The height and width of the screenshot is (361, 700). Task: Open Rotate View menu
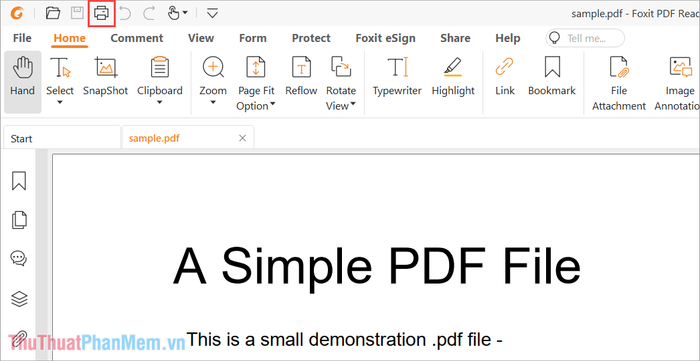[341, 83]
